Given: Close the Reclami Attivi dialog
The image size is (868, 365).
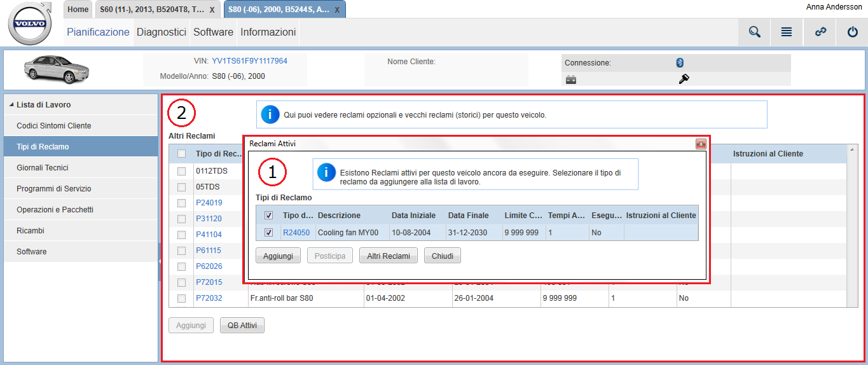Looking at the screenshot, I should pyautogui.click(x=701, y=144).
